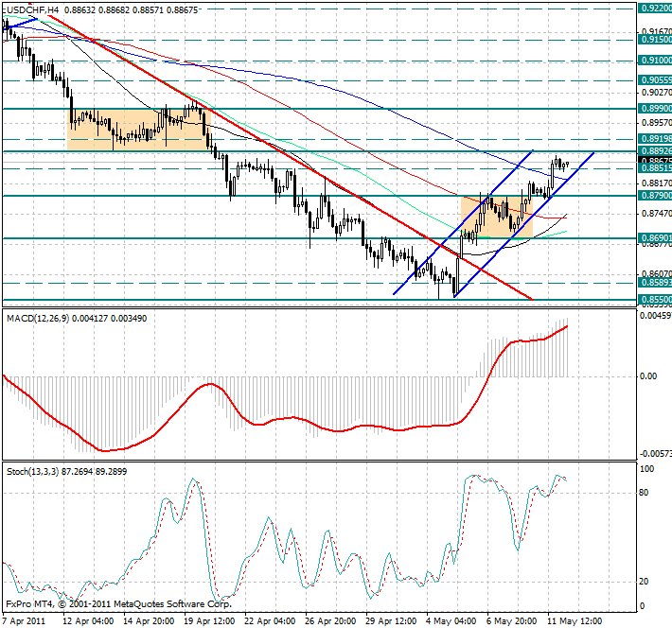The width and height of the screenshot is (672, 628).
Task: Select the April orange consolidation rectangle
Action: pos(138,130)
